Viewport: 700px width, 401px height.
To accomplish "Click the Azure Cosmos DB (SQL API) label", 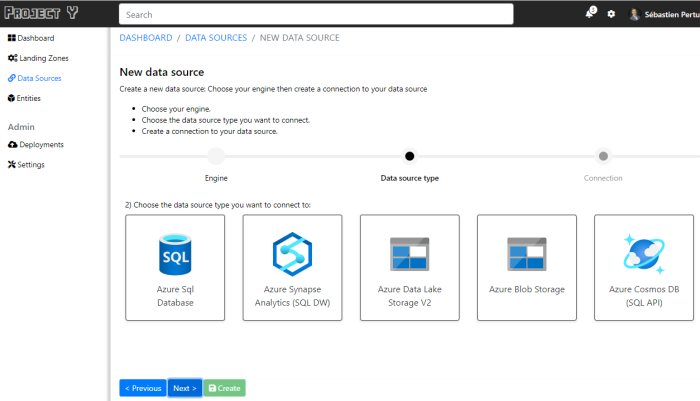I will pyautogui.click(x=644, y=296).
